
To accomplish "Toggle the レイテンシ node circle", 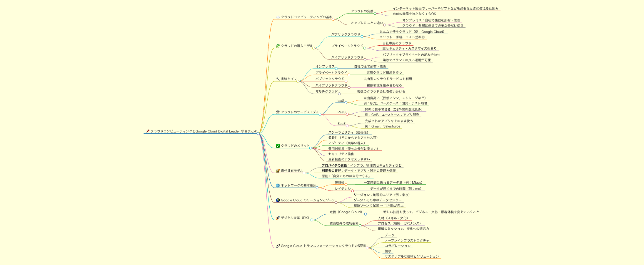I will click(x=353, y=191).
